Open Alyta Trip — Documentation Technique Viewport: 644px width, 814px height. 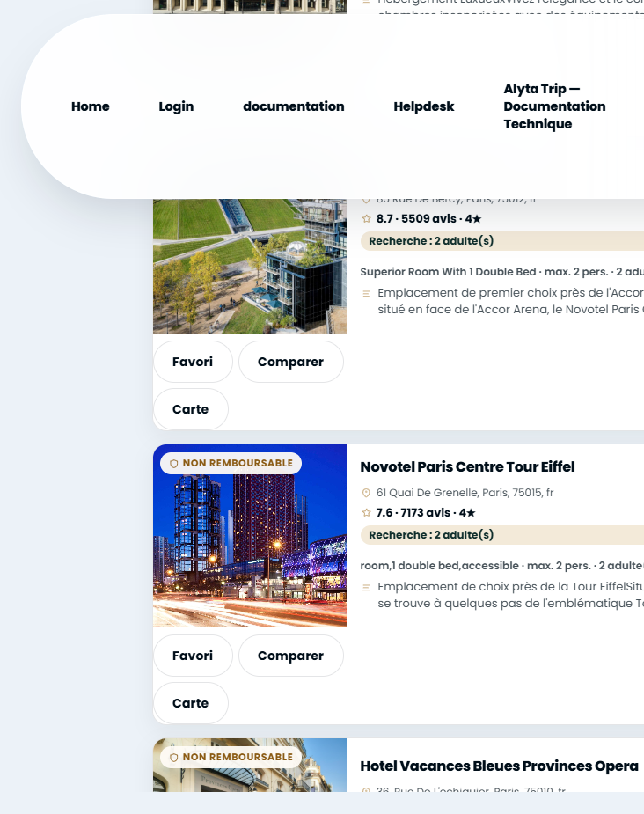(x=554, y=106)
